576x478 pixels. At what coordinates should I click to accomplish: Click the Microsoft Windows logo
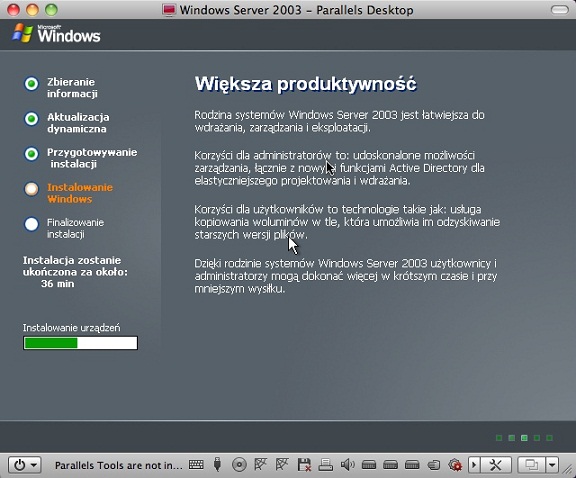coord(56,33)
